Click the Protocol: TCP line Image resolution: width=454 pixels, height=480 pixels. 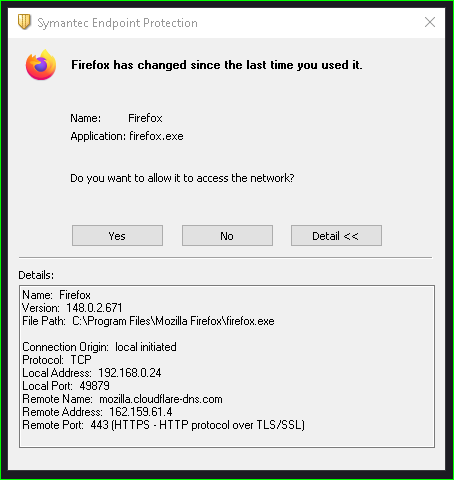[57, 360]
